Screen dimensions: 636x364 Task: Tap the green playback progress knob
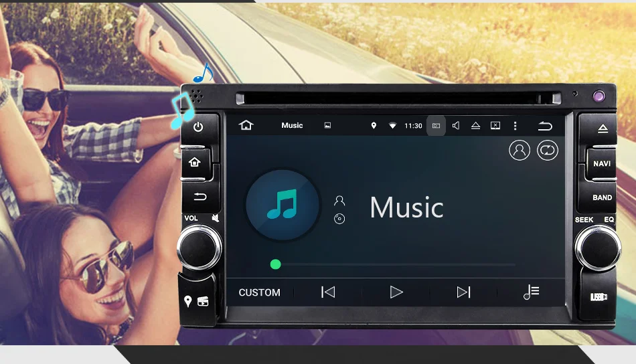(275, 264)
